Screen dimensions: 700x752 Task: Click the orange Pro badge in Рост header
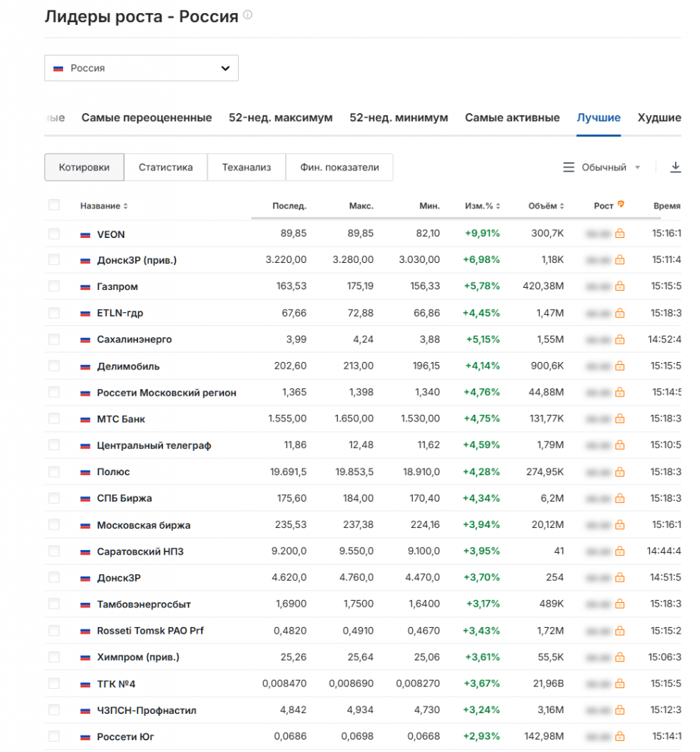point(621,205)
